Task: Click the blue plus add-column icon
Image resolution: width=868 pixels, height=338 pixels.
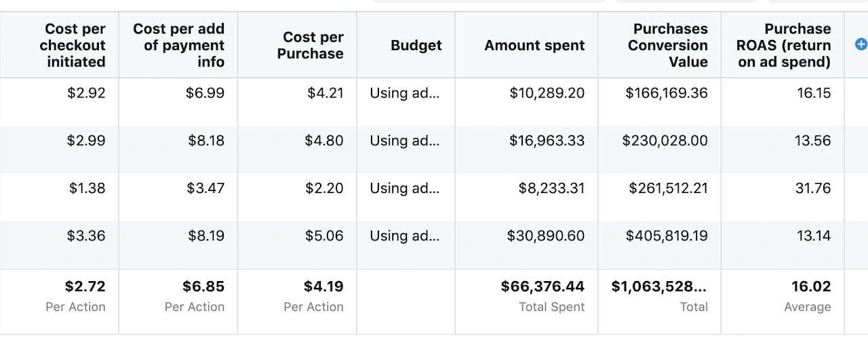Action: point(861,45)
